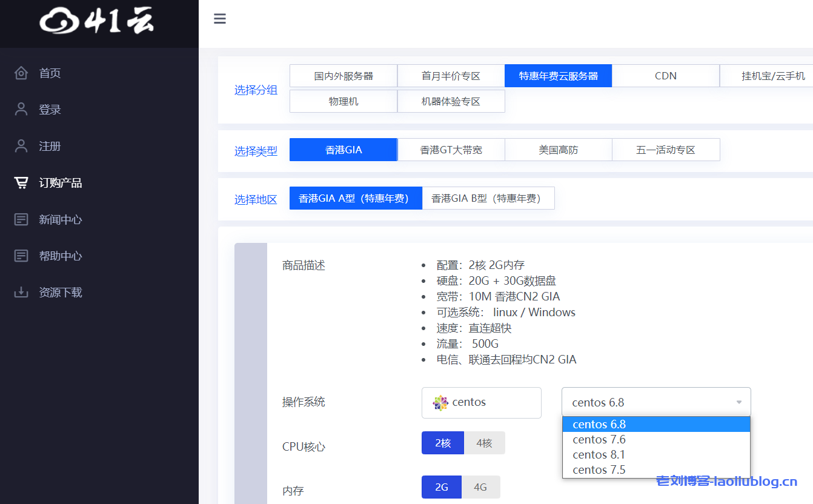Select 4核 CPU cores

click(484, 443)
